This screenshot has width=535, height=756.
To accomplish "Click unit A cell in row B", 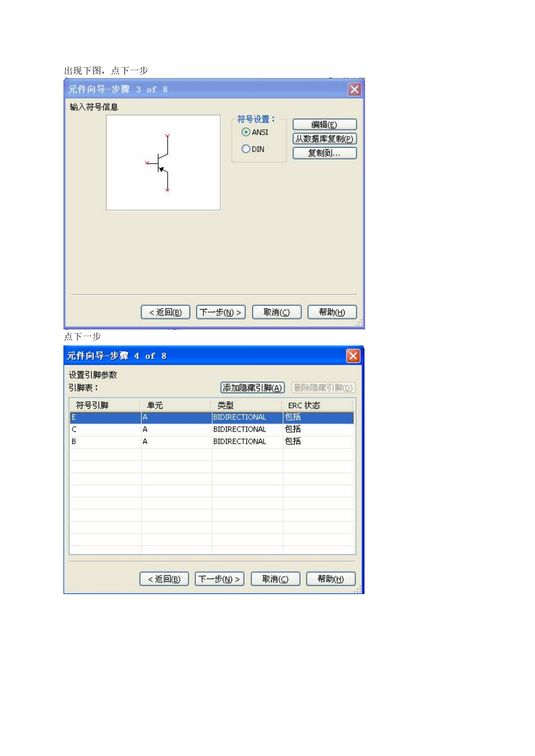I will (x=177, y=441).
